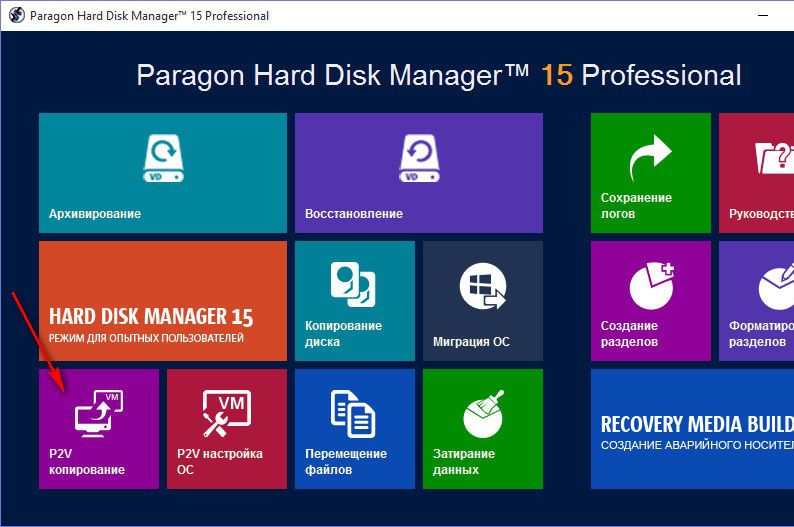Click the 'Затирание данных' caption text
Screen dimensions: 794x527
coord(463,462)
